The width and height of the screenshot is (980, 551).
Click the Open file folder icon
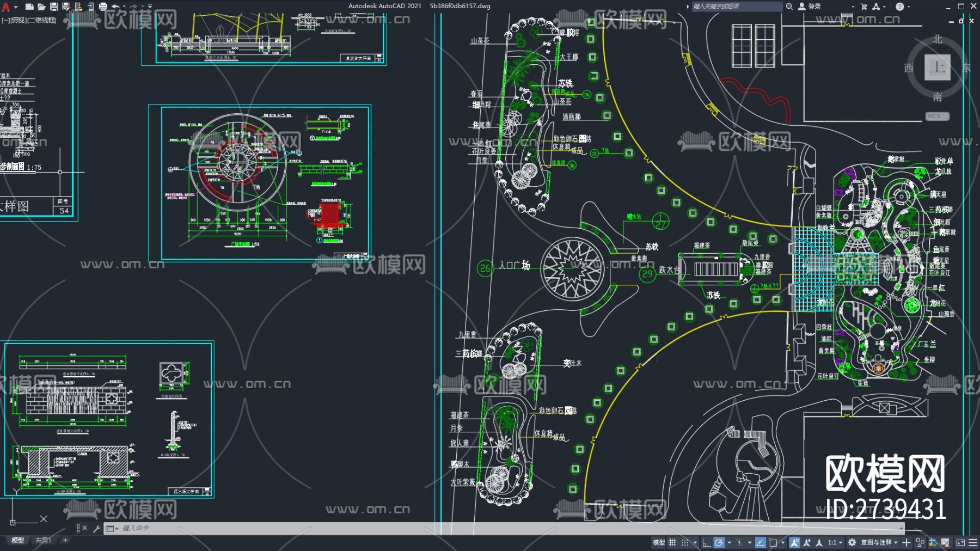[41, 7]
